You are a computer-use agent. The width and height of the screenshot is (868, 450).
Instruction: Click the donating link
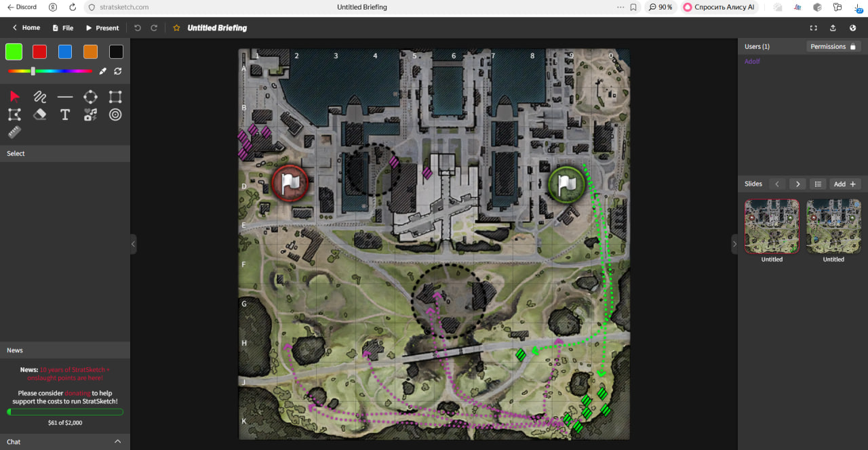pyautogui.click(x=77, y=393)
